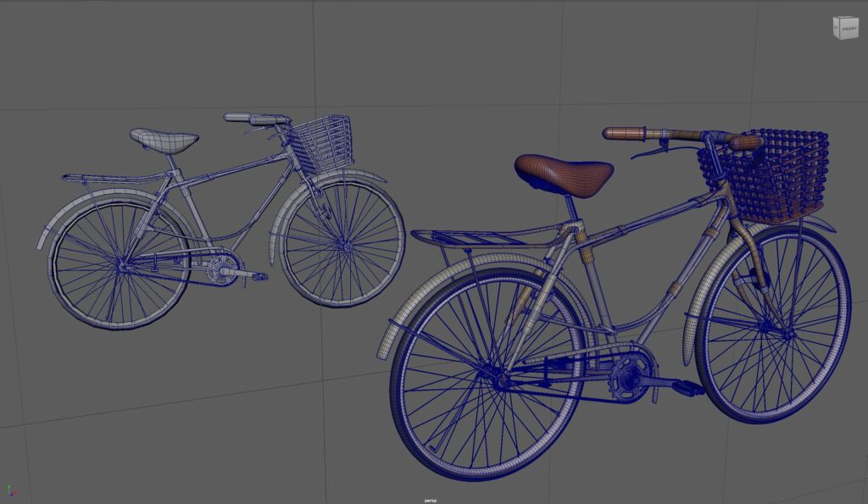This screenshot has width=868, height=504.
Task: Click the green Y axis of the origin gizmo
Action: [x=9, y=485]
